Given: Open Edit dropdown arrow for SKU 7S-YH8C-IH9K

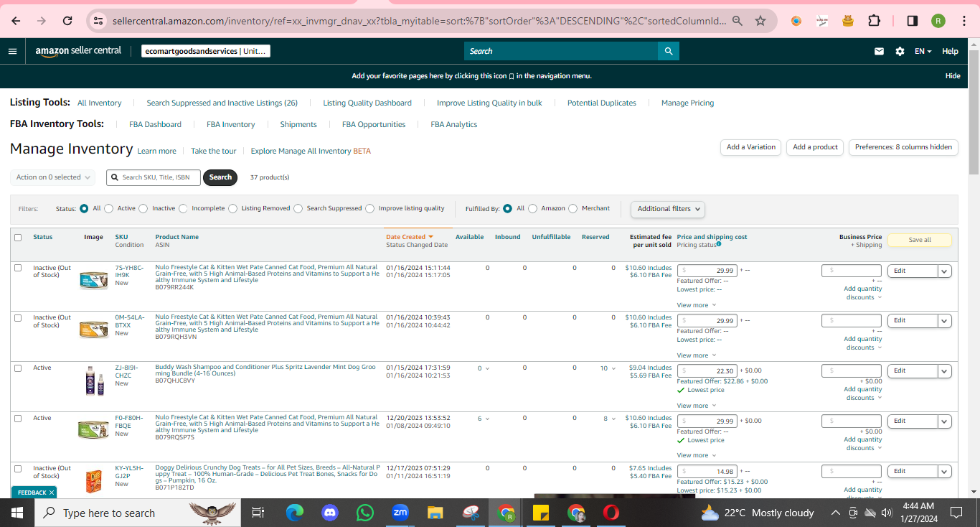Looking at the screenshot, I should coord(944,271).
